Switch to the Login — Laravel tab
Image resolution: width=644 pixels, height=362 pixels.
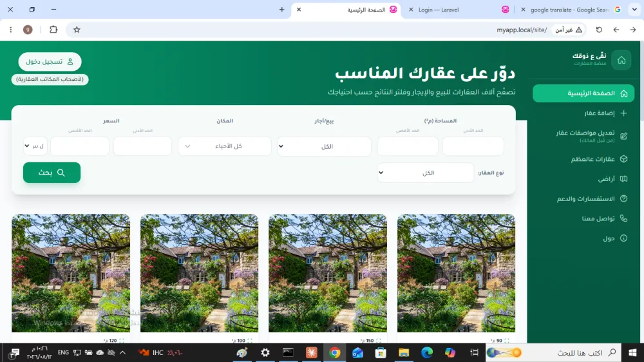(x=460, y=10)
